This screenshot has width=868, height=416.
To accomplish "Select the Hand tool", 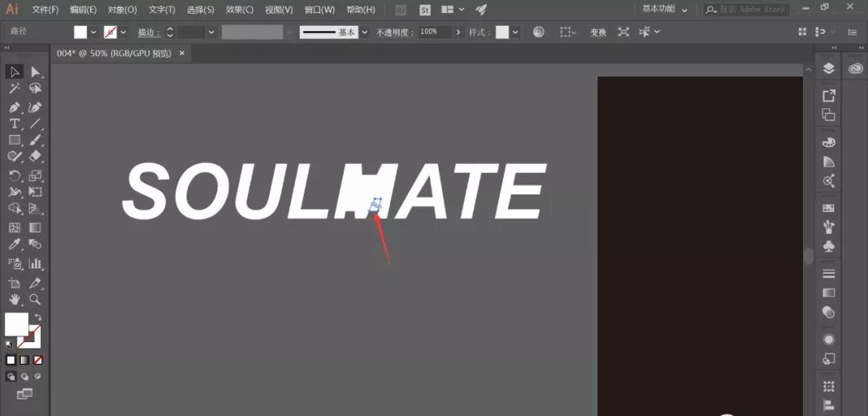I will [14, 300].
